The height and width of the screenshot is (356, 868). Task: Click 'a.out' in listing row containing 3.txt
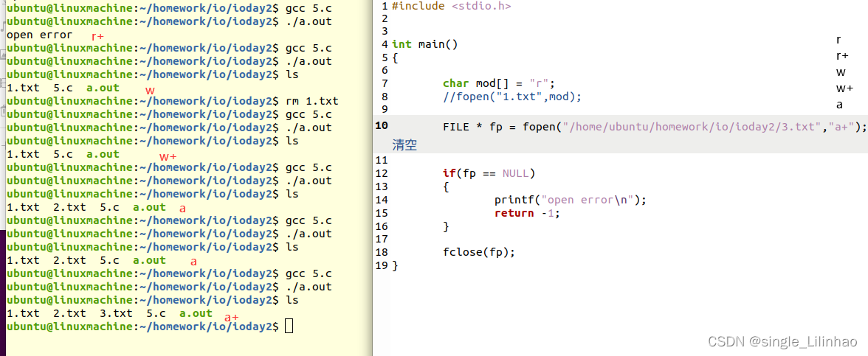196,313
